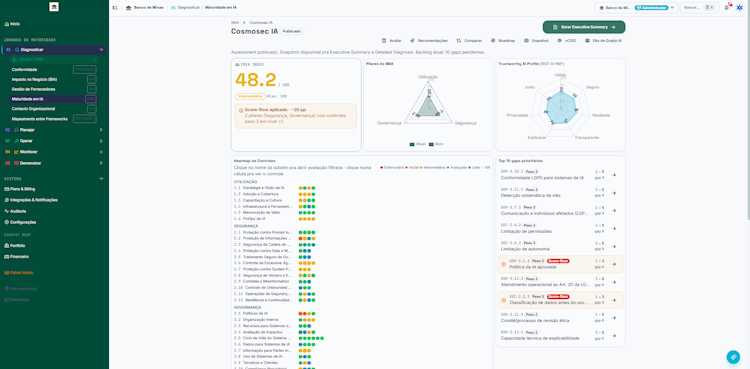
Task: Open Plano & Billing in sidebar
Action: 20,189
